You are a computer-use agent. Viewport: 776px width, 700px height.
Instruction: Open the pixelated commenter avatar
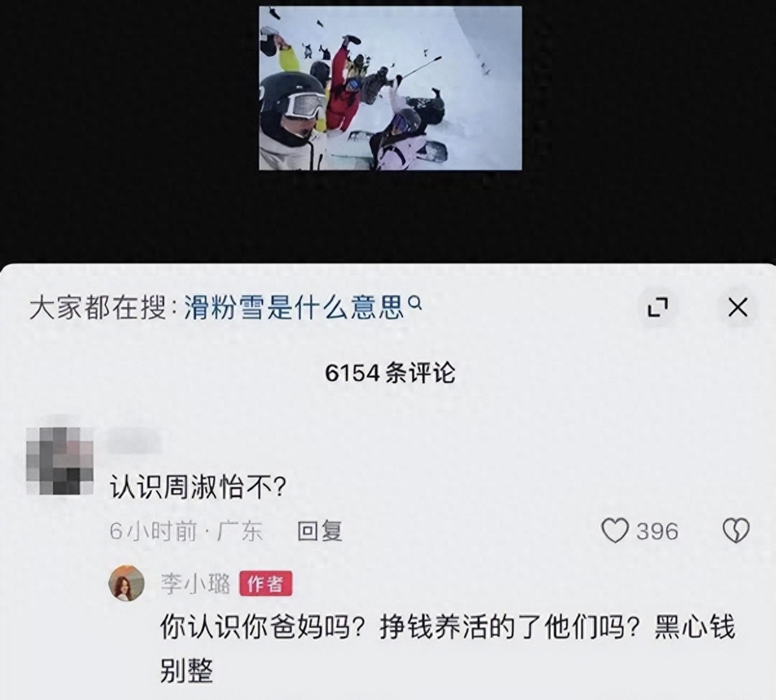(x=60, y=461)
